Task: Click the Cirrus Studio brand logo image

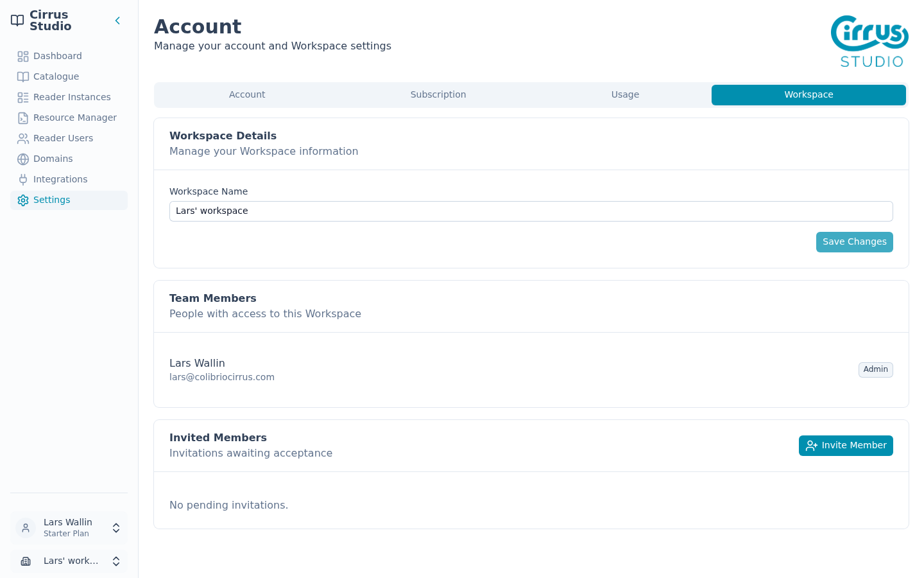Action: pos(870,41)
